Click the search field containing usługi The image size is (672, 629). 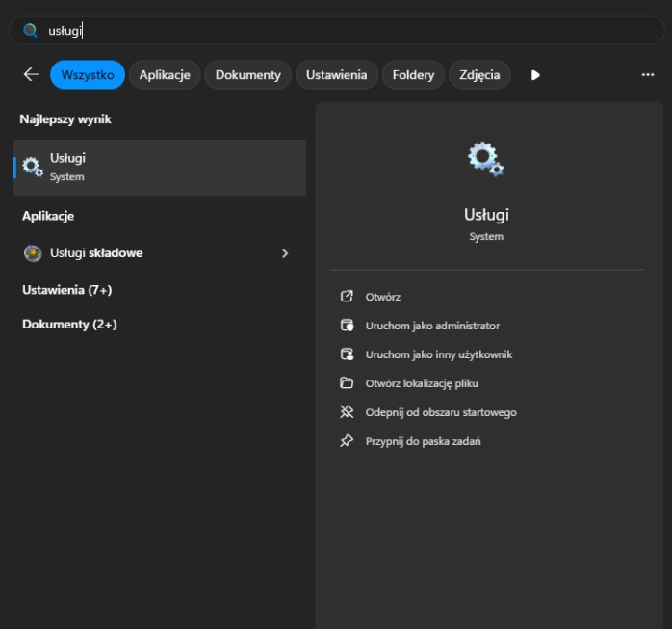coord(337,31)
